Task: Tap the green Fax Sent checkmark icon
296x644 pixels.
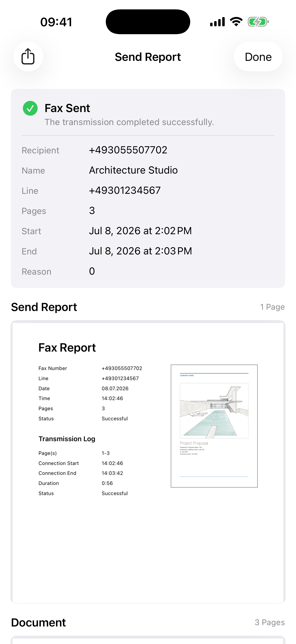Action: [30, 108]
